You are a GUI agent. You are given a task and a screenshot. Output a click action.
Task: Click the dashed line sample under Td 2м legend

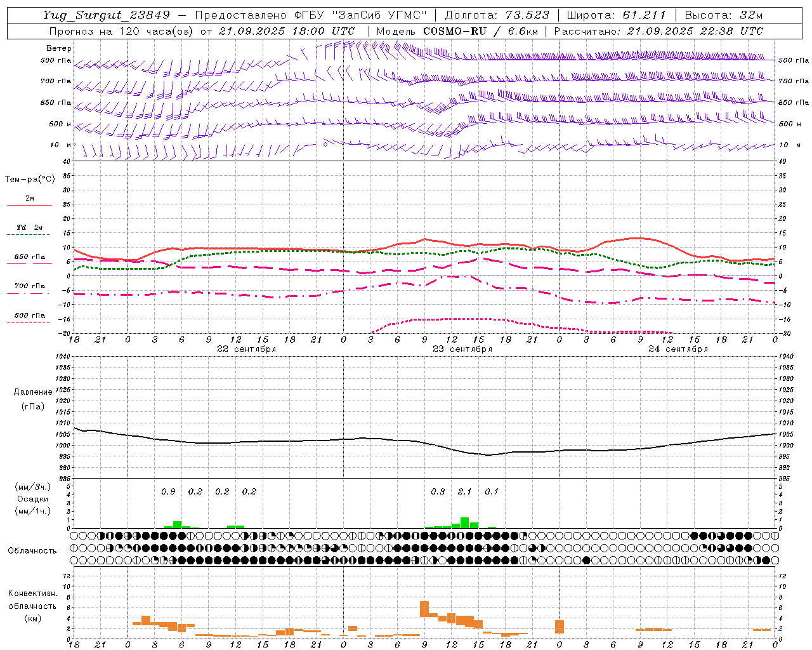click(30, 235)
